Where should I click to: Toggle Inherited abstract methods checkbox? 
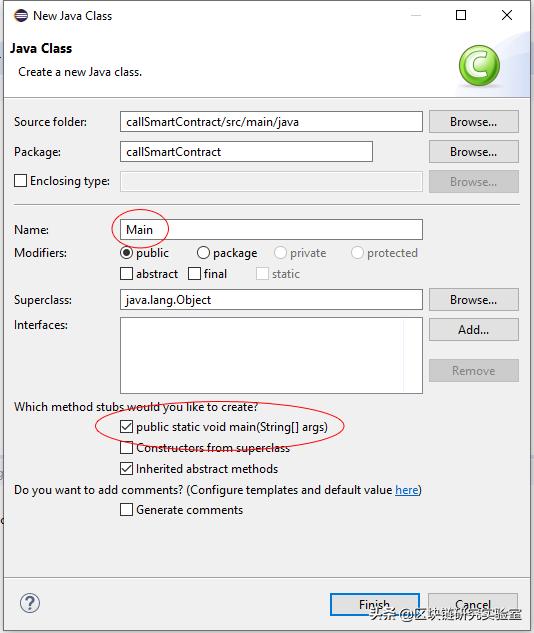click(126, 469)
